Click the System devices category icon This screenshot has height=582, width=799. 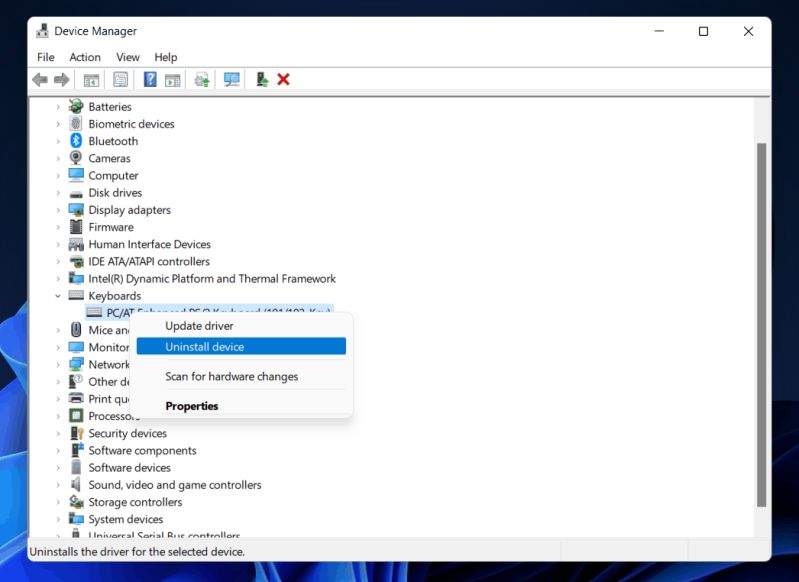coord(76,519)
